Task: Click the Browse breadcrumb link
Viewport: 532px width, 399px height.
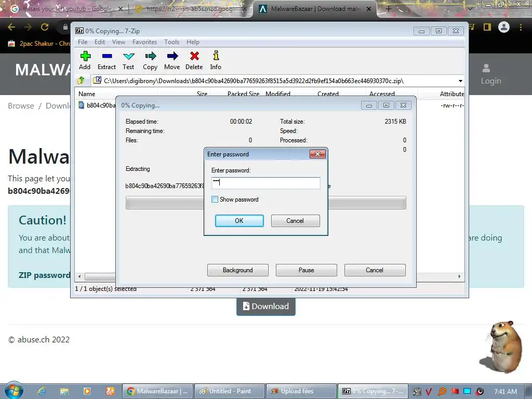Action: (x=21, y=106)
